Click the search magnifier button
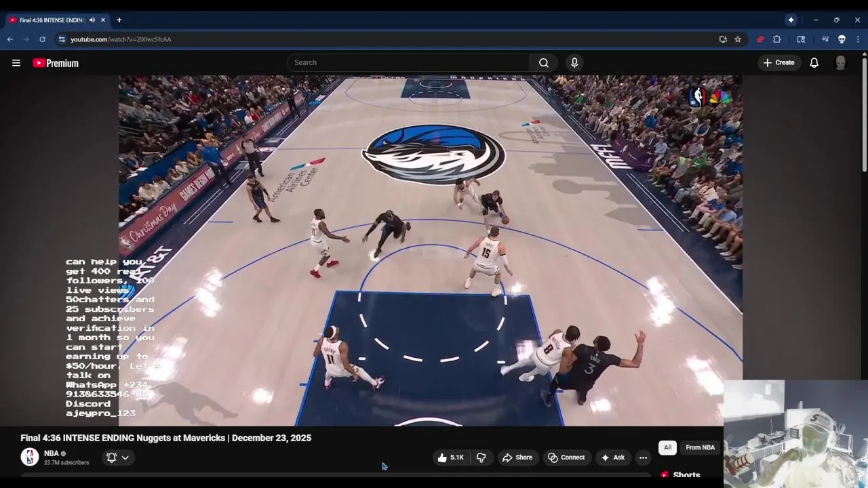This screenshot has height=488, width=868. coord(544,63)
